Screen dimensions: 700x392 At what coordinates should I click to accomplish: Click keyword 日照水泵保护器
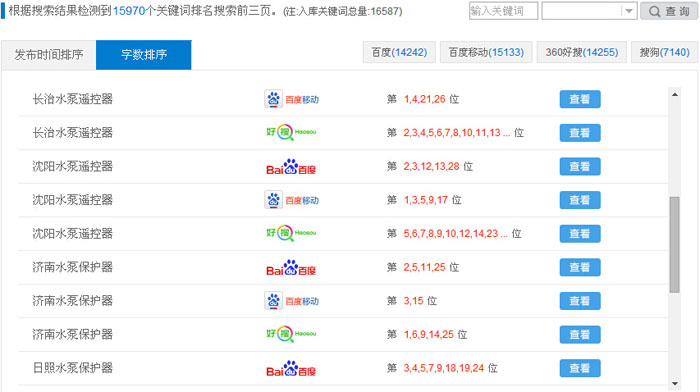pos(72,368)
